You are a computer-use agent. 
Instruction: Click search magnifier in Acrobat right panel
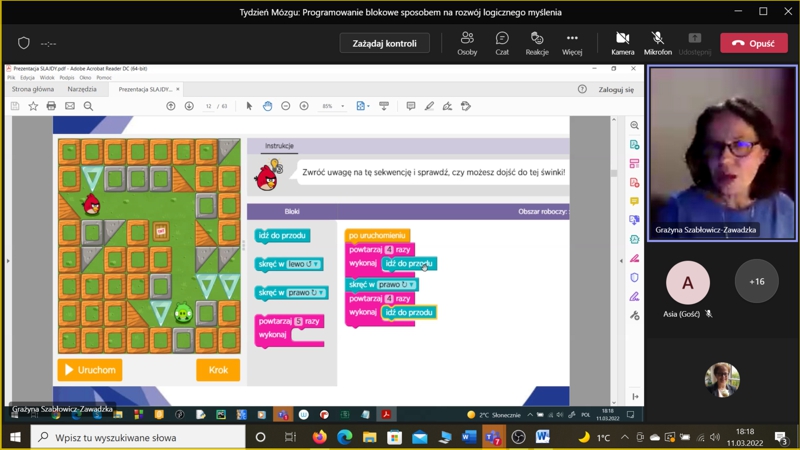pyautogui.click(x=634, y=126)
